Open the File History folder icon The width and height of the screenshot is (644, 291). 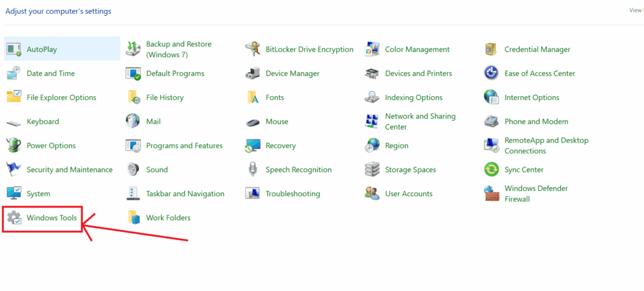(133, 97)
